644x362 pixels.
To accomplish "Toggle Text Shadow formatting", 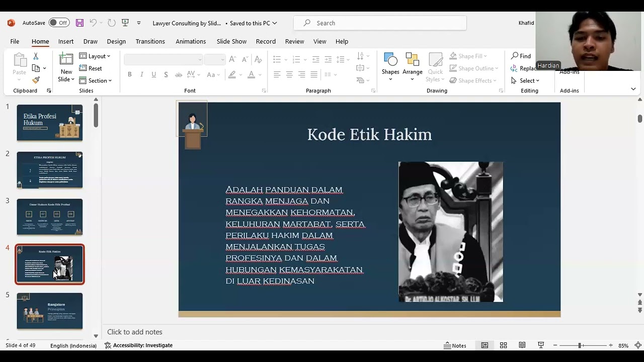I will pos(166,74).
